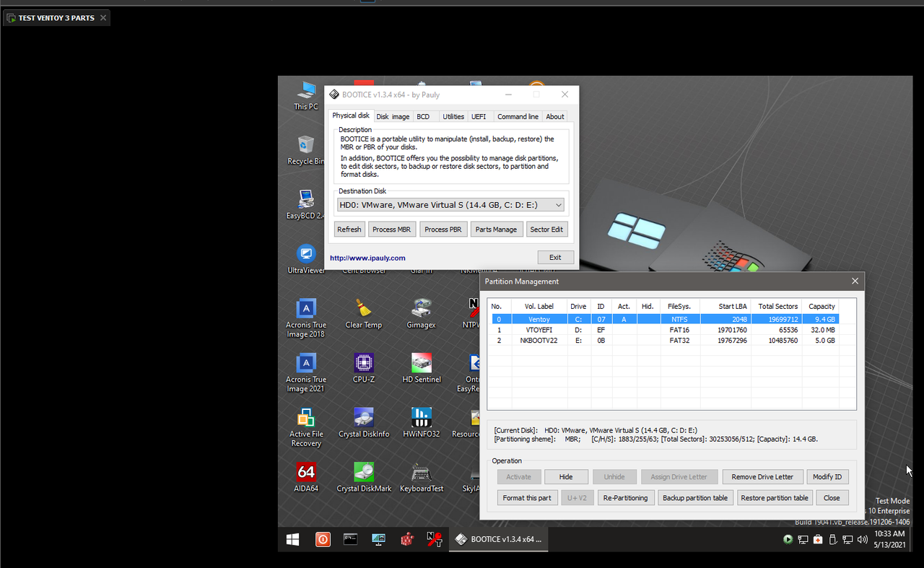The height and width of the screenshot is (568, 924).
Task: Open command prompt icon in taskbar
Action: (350, 539)
